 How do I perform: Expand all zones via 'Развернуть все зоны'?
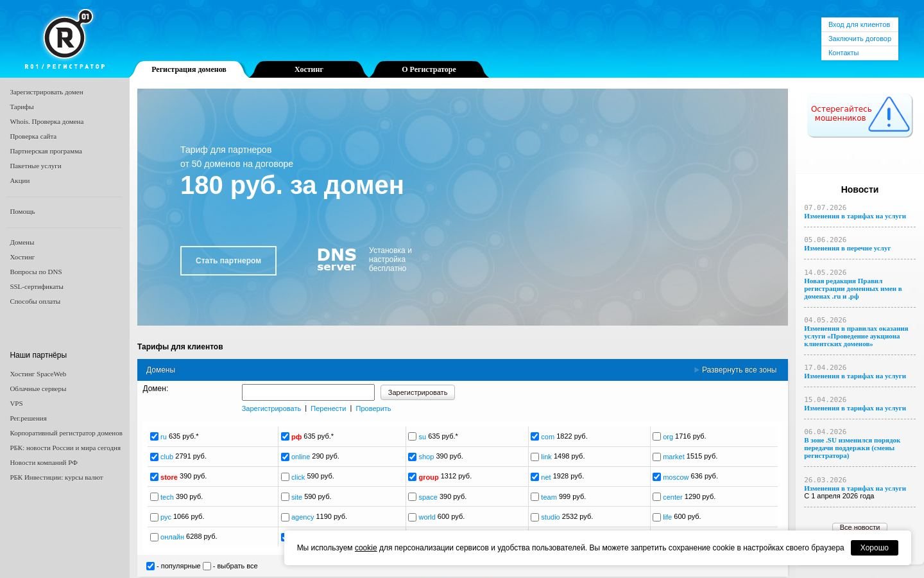pos(739,370)
